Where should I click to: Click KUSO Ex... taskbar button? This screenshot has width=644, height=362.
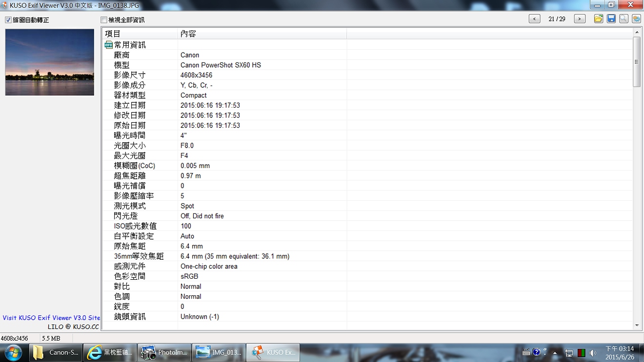pos(273,353)
